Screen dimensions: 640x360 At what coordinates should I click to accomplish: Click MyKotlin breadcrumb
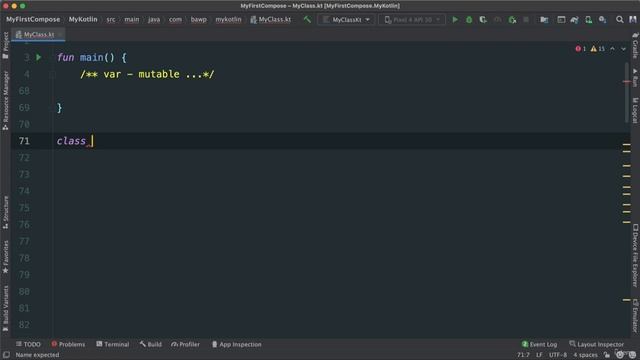[83, 19]
